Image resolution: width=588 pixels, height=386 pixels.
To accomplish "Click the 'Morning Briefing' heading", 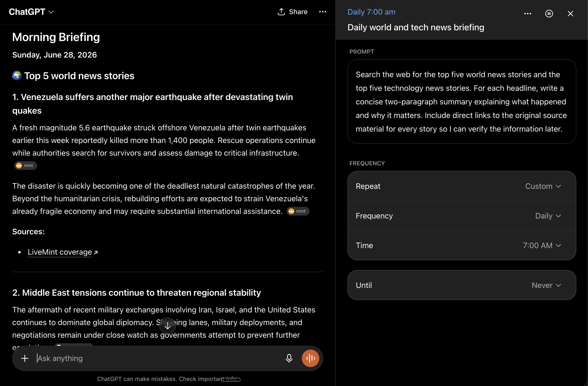I will click(56, 37).
